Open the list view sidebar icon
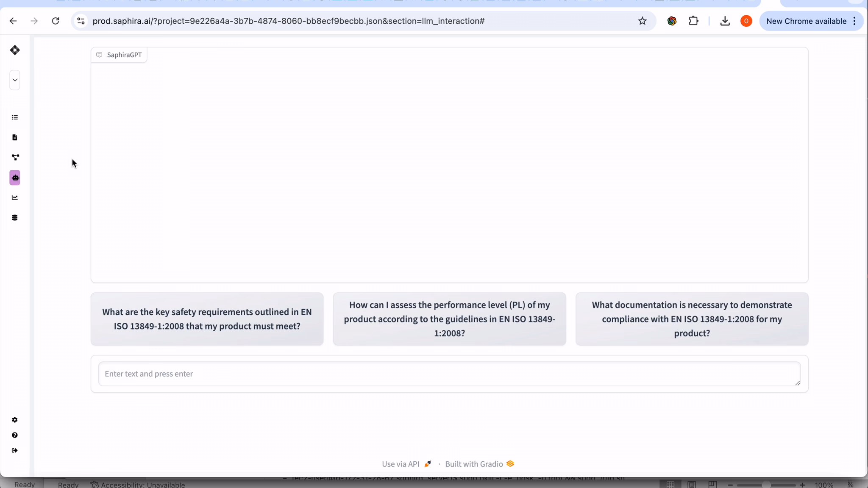This screenshot has width=868, height=488. 15,117
